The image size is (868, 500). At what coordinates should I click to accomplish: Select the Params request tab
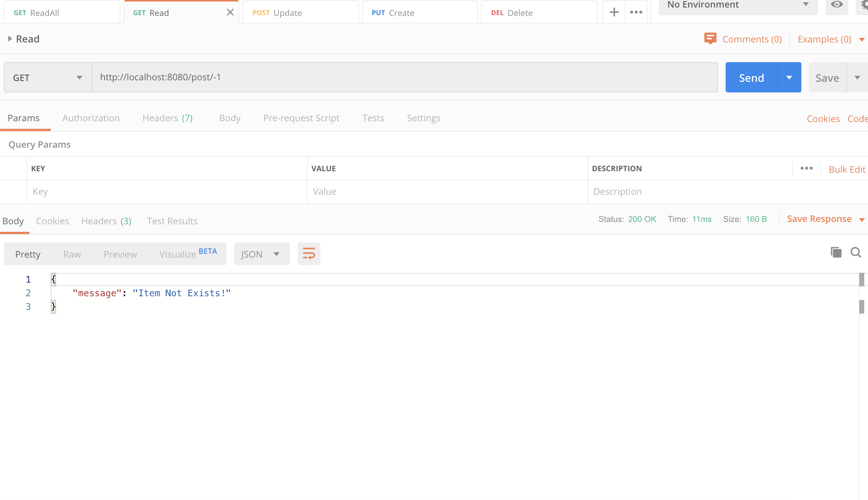(x=23, y=118)
